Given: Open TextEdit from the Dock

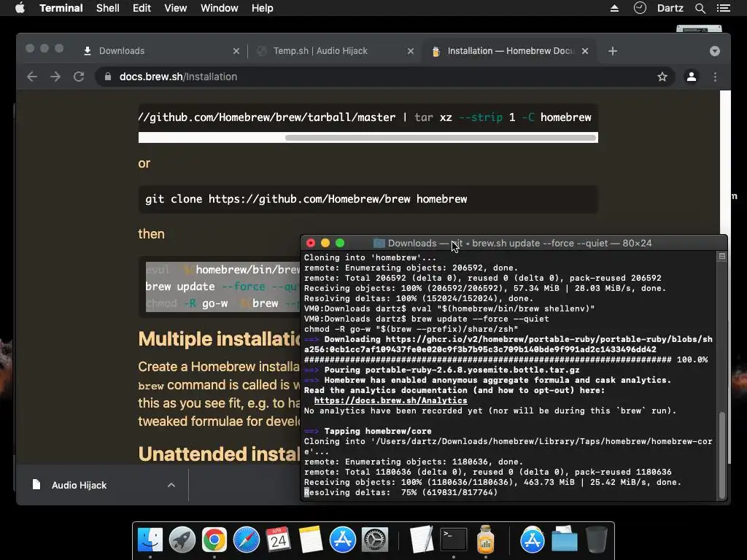Looking at the screenshot, I should click(x=422, y=540).
